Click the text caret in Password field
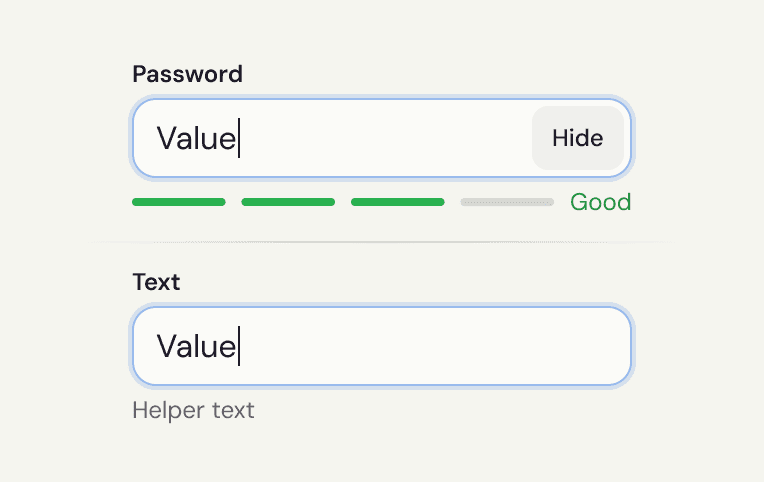The width and height of the screenshot is (764, 482). (239, 138)
